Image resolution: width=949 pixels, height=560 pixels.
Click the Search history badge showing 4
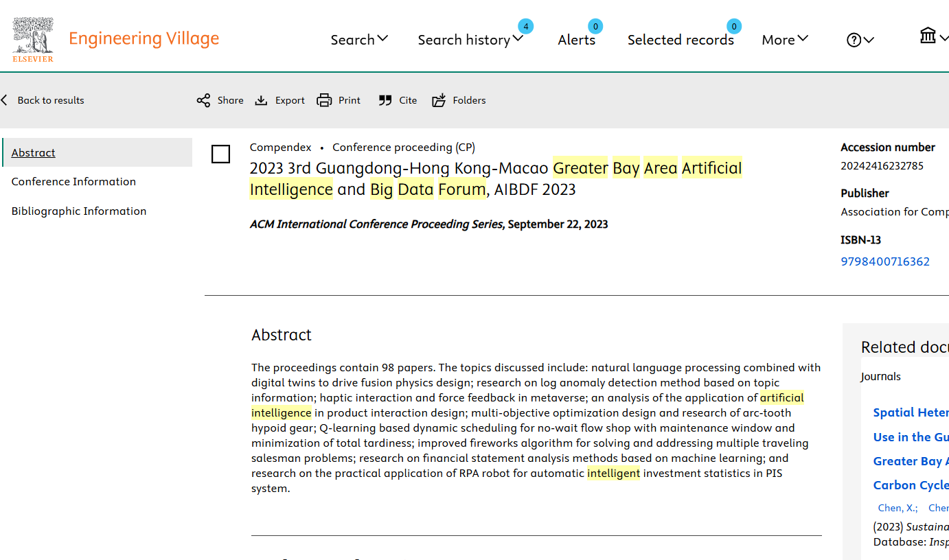pos(525,27)
